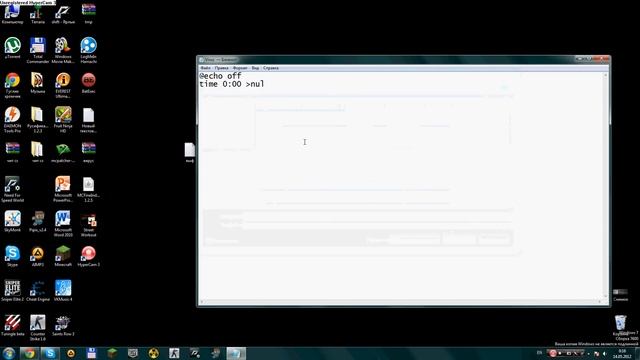Launch Total Commander from desktop
Screen dimensions: 640x360
(38, 50)
